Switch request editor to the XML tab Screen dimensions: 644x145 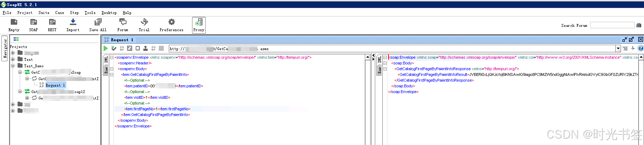coord(106,60)
